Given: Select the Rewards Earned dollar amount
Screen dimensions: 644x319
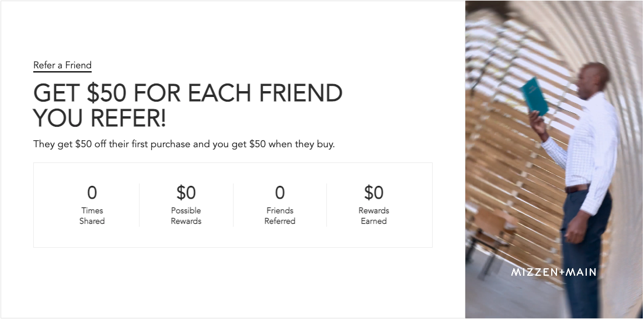Looking at the screenshot, I should pos(374,192).
